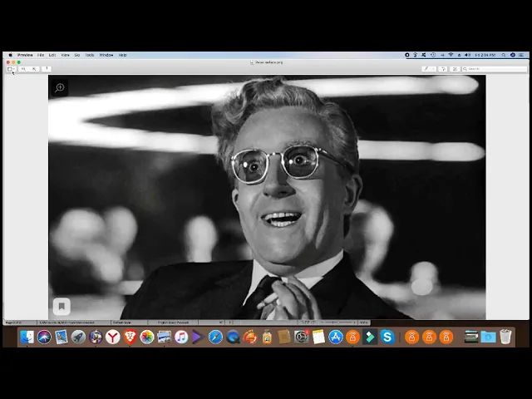Open iTunes in the Dock
The image size is (532, 399).
[181, 337]
